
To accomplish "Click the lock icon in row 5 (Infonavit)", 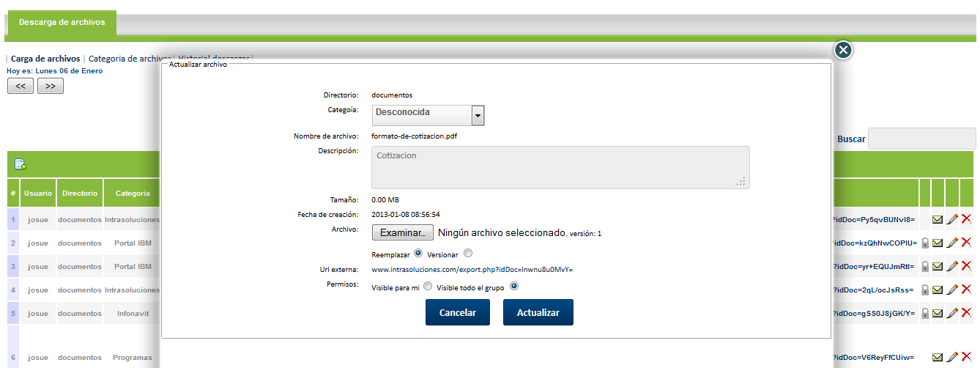I will pos(925,313).
